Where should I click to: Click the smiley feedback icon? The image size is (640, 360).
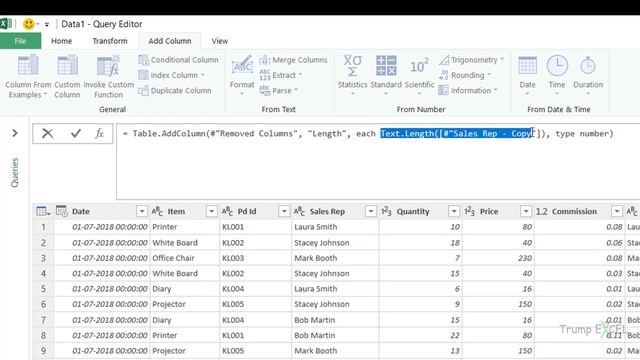click(x=29, y=24)
